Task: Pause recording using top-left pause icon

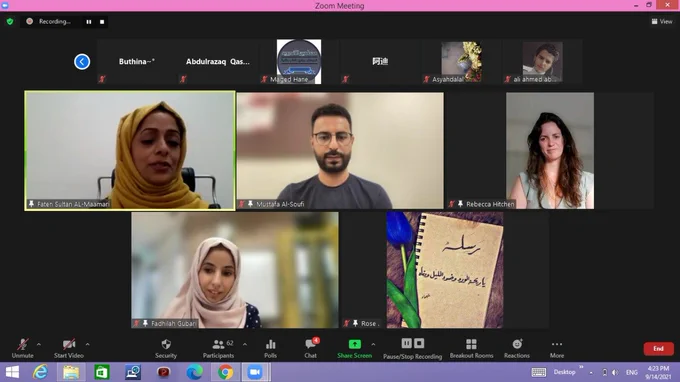Action: (89, 22)
